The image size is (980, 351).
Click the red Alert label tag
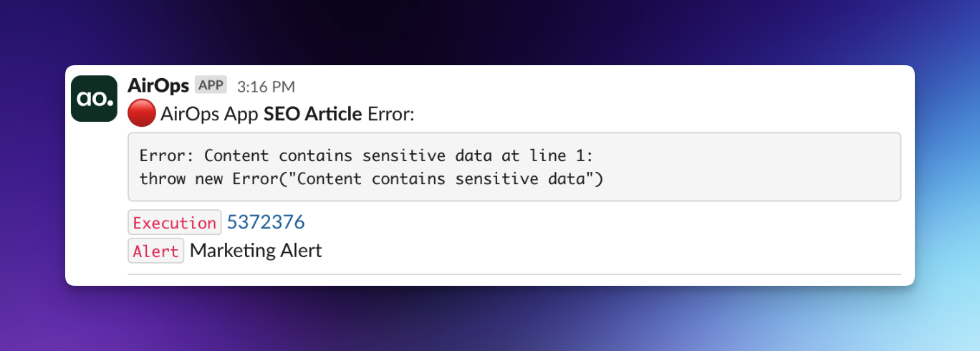(155, 251)
